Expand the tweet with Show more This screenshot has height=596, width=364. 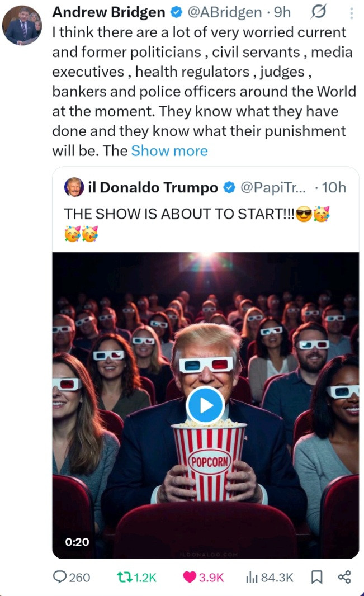[169, 151]
